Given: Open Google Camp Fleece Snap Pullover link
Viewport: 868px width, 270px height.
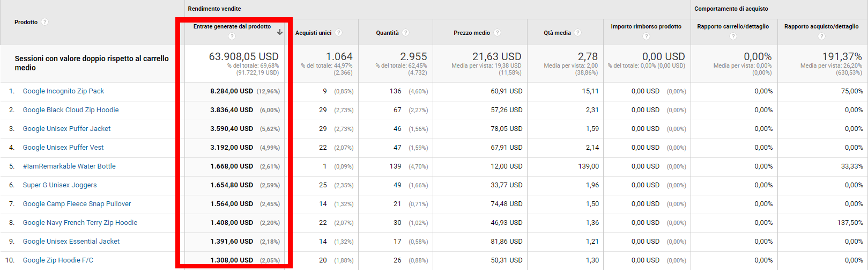Looking at the screenshot, I should pyautogui.click(x=77, y=204).
